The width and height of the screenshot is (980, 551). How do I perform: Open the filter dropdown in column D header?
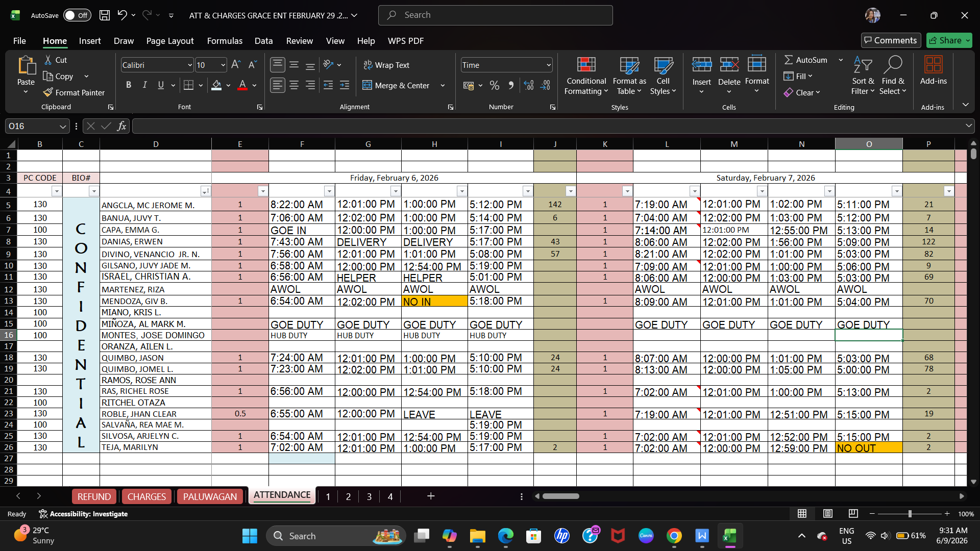coord(205,191)
